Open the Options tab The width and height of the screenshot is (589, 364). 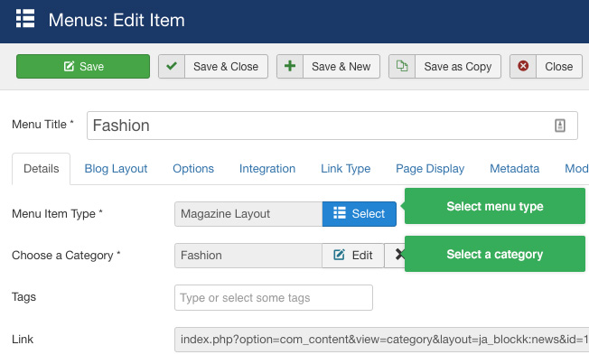(x=193, y=169)
